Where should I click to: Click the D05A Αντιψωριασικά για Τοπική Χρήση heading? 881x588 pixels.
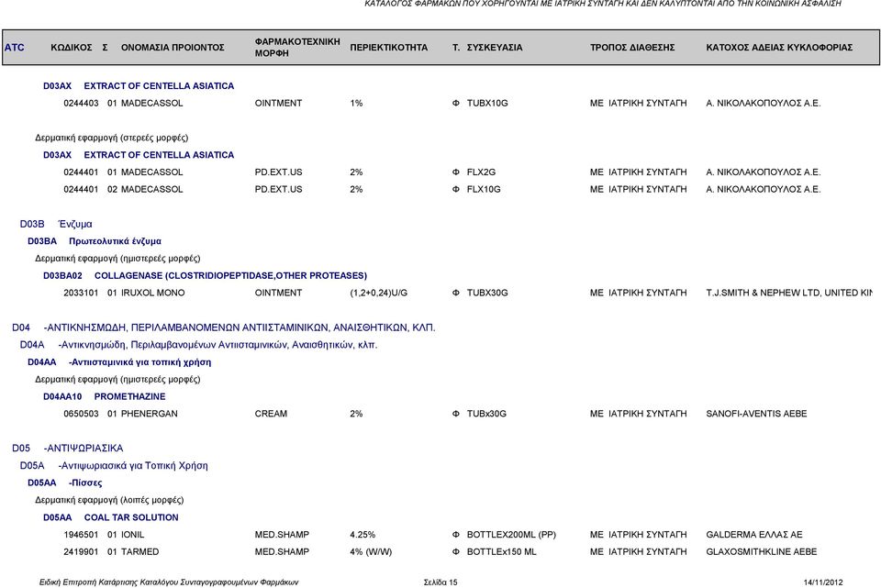pyautogui.click(x=114, y=466)
